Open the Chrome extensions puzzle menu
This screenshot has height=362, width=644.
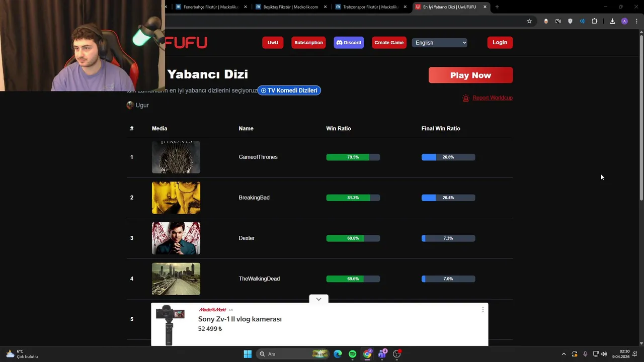coord(594,21)
